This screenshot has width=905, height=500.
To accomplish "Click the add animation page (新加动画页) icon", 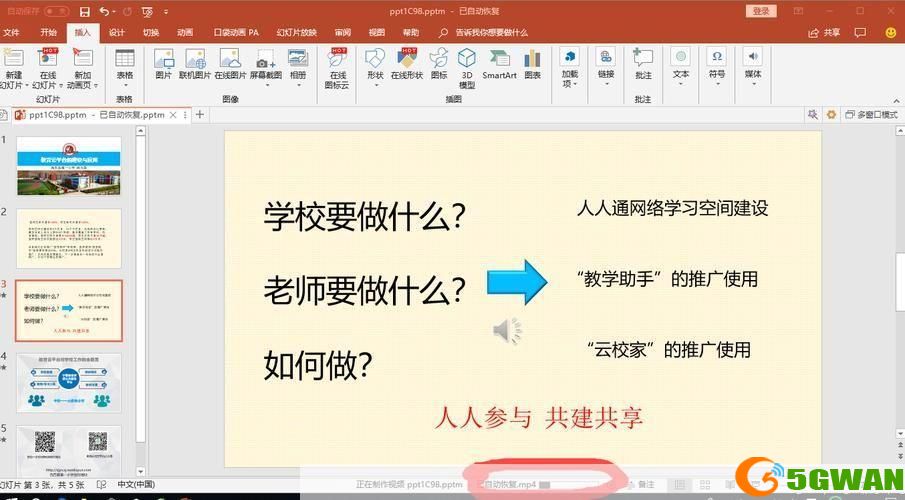I will pos(83,58).
